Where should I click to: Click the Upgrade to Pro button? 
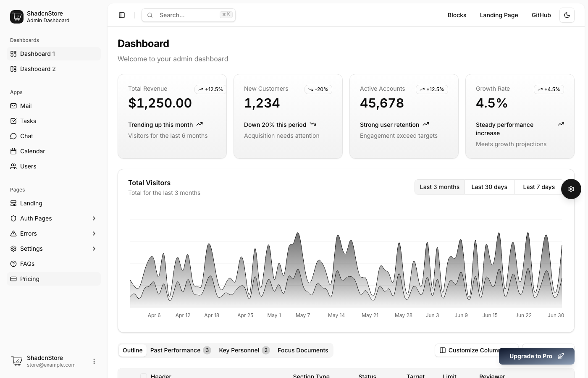pyautogui.click(x=537, y=356)
